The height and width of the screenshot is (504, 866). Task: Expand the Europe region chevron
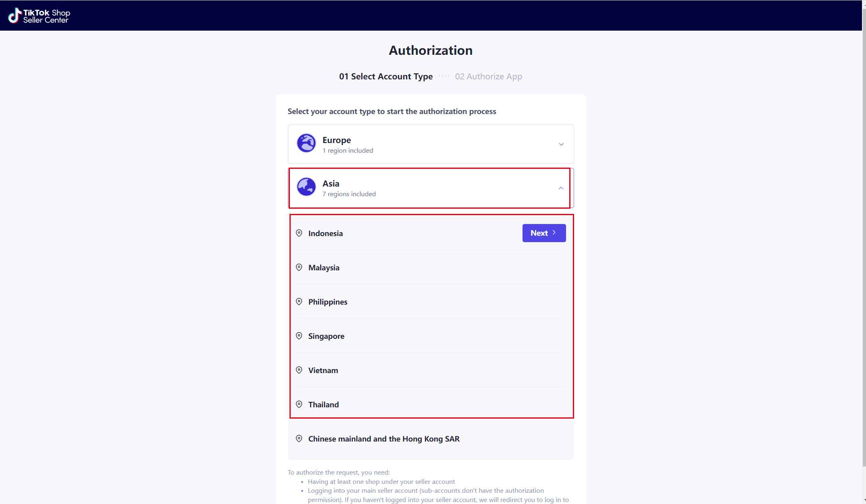pyautogui.click(x=561, y=144)
